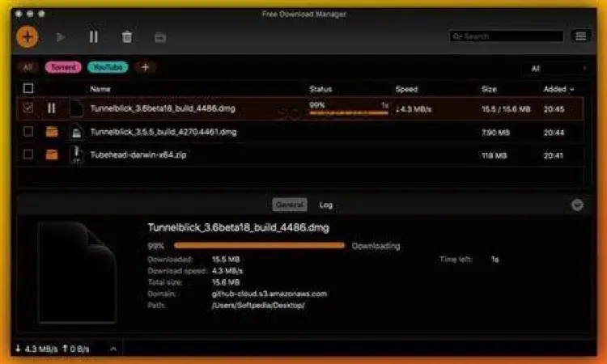Switch to the General tab

click(290, 205)
